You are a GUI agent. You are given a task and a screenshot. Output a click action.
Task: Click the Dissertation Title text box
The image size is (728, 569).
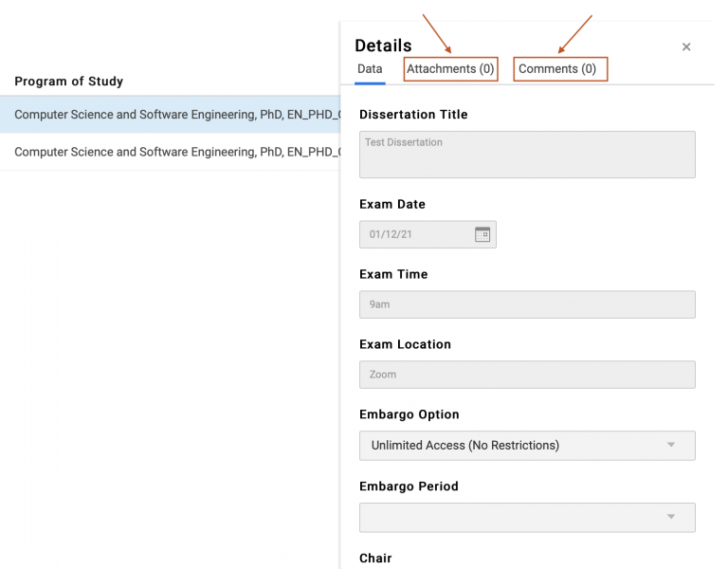click(527, 155)
